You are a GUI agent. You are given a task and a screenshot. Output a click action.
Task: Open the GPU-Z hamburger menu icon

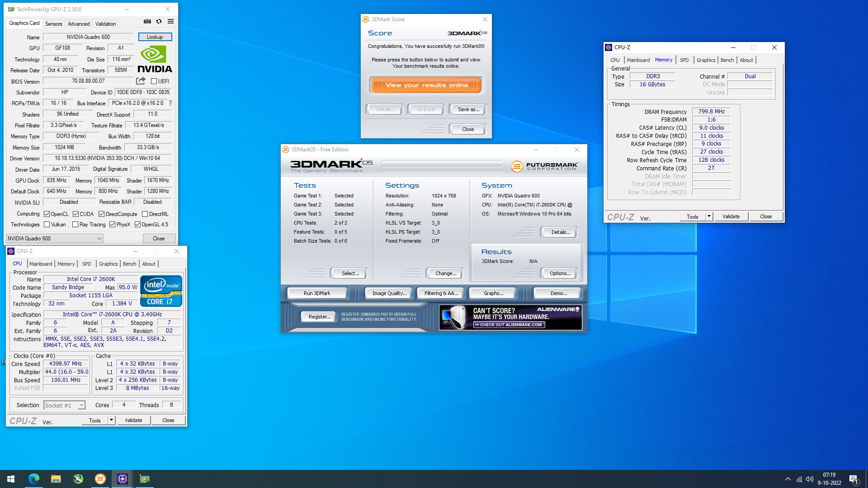click(x=170, y=21)
